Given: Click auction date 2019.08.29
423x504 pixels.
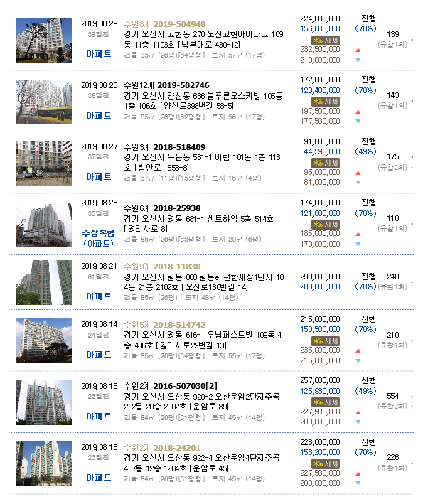Looking at the screenshot, I should tap(100, 23).
